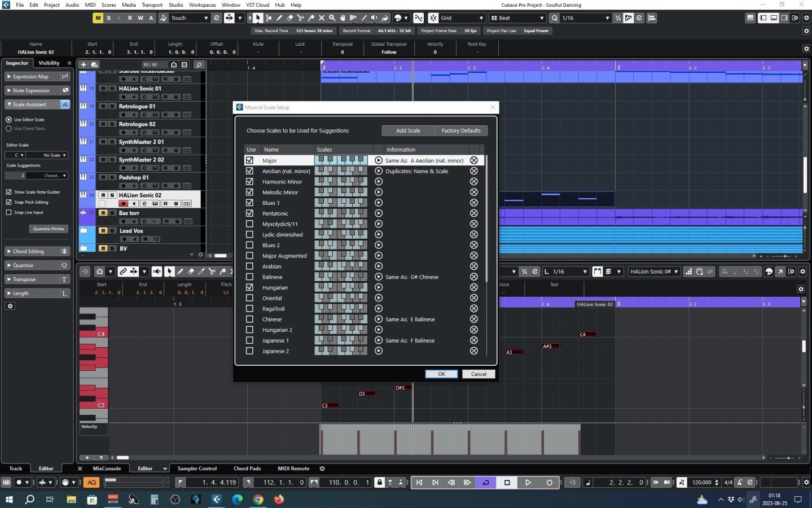
Task: Switch to the Chord Pads tab
Action: coord(247,468)
